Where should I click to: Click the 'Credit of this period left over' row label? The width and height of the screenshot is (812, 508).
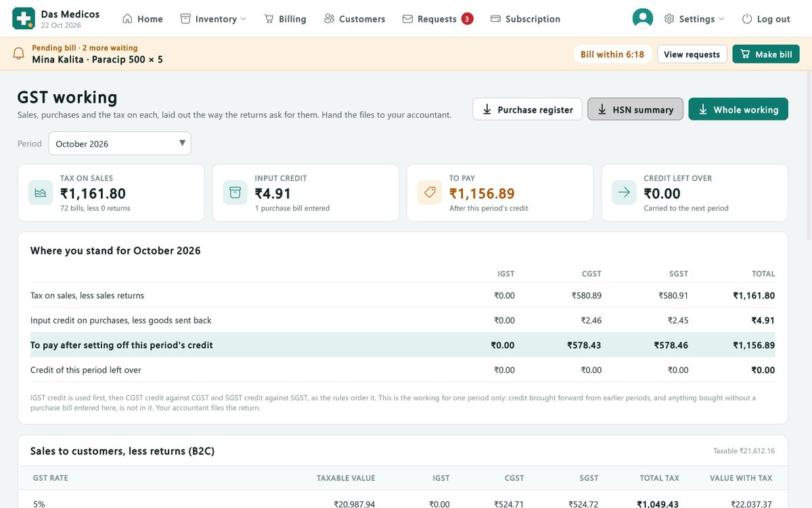86,370
